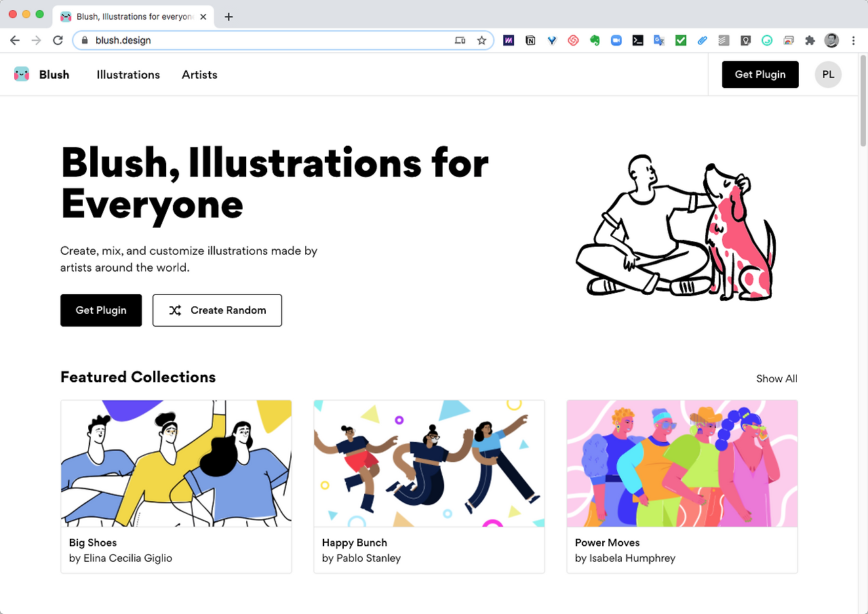The height and width of the screenshot is (614, 868).
Task: Open the Power Moves collection thumbnail
Action: [682, 464]
